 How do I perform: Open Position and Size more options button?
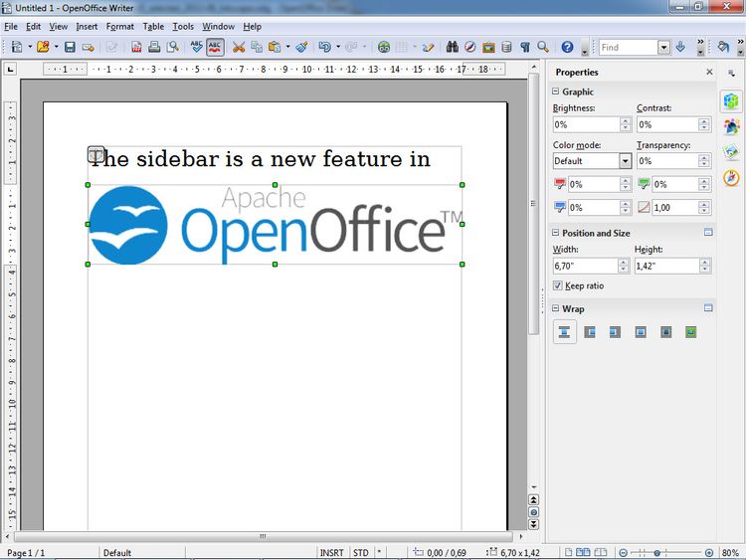pyautogui.click(x=708, y=232)
